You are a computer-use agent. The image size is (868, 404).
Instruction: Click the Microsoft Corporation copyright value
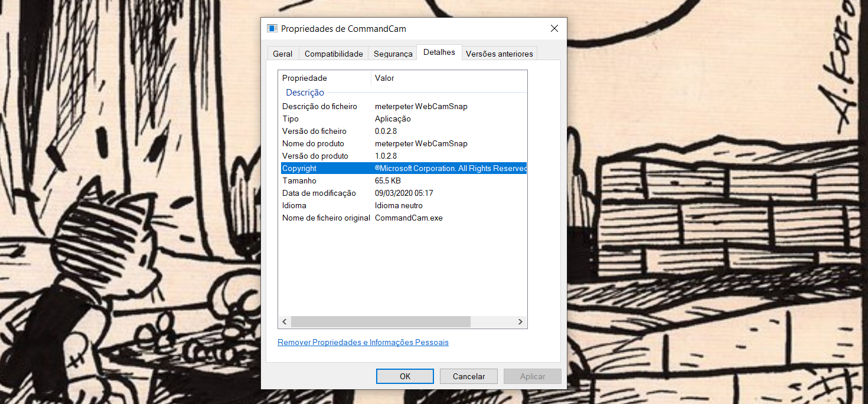[x=451, y=169]
